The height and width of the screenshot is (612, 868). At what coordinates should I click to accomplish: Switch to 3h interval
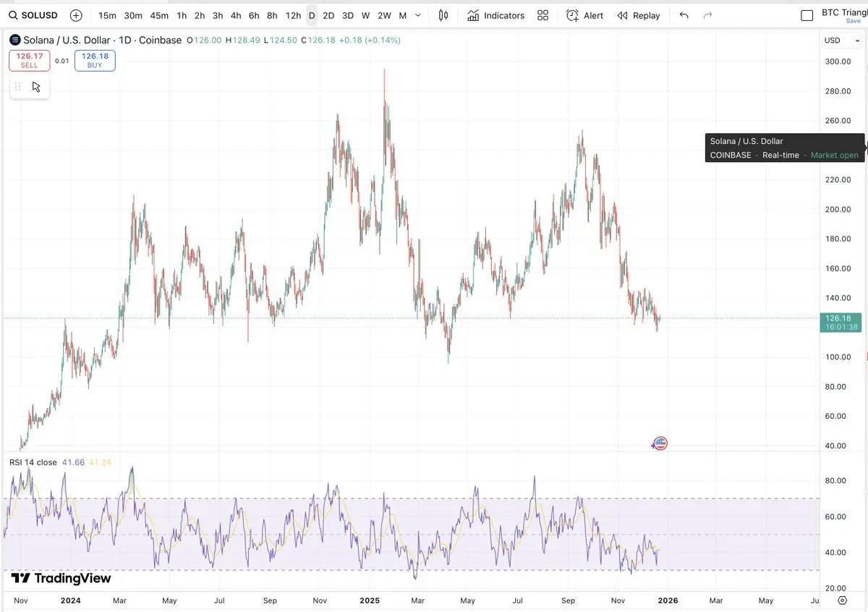pyautogui.click(x=218, y=15)
